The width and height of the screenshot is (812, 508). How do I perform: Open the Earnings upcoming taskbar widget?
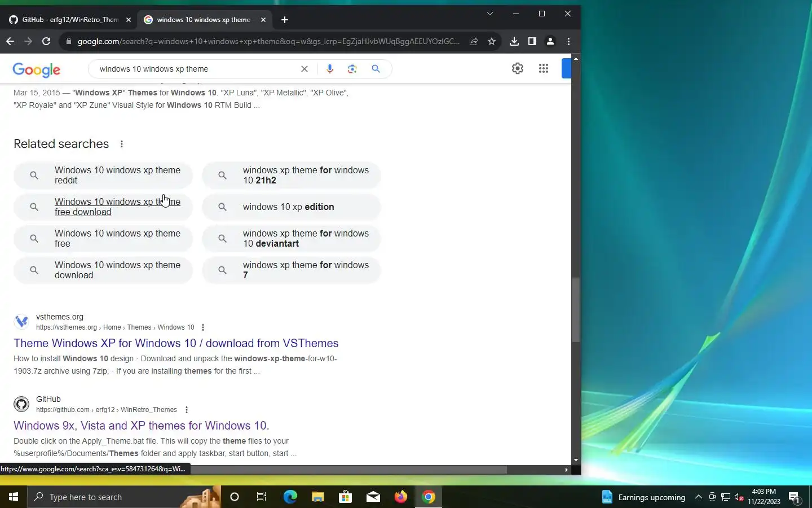(x=643, y=497)
